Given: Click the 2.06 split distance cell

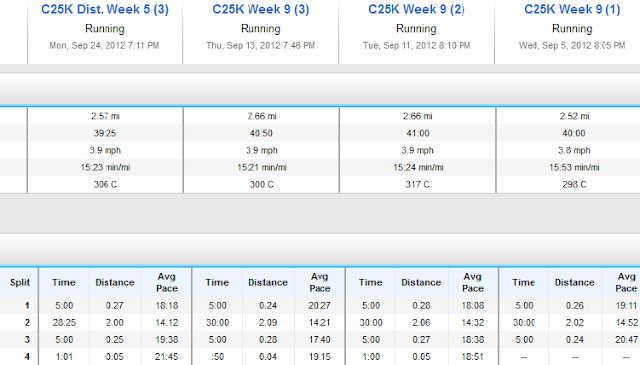Looking at the screenshot, I should [421, 323].
